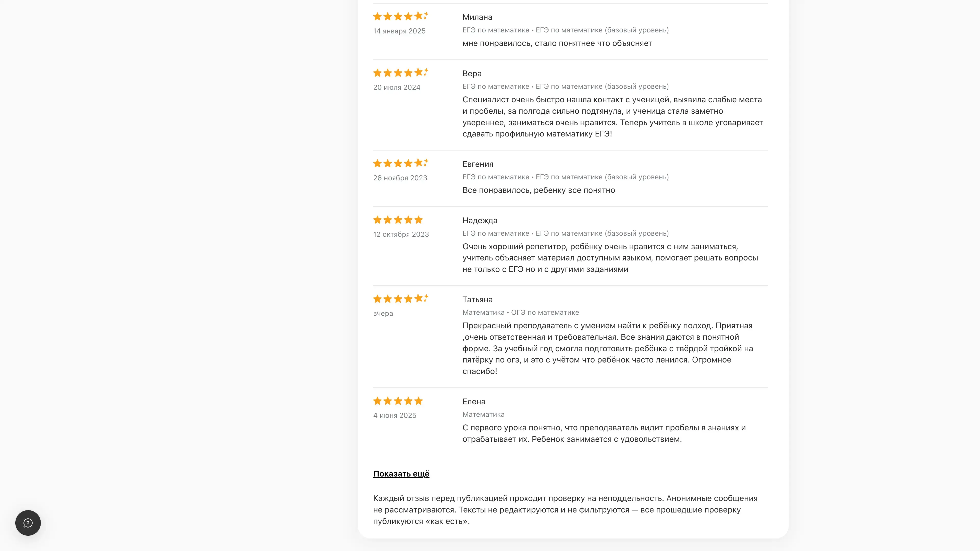Click the 'Математика • ОГЭ по математике' subject line
Screen dimensions: 980x551
coord(520,312)
